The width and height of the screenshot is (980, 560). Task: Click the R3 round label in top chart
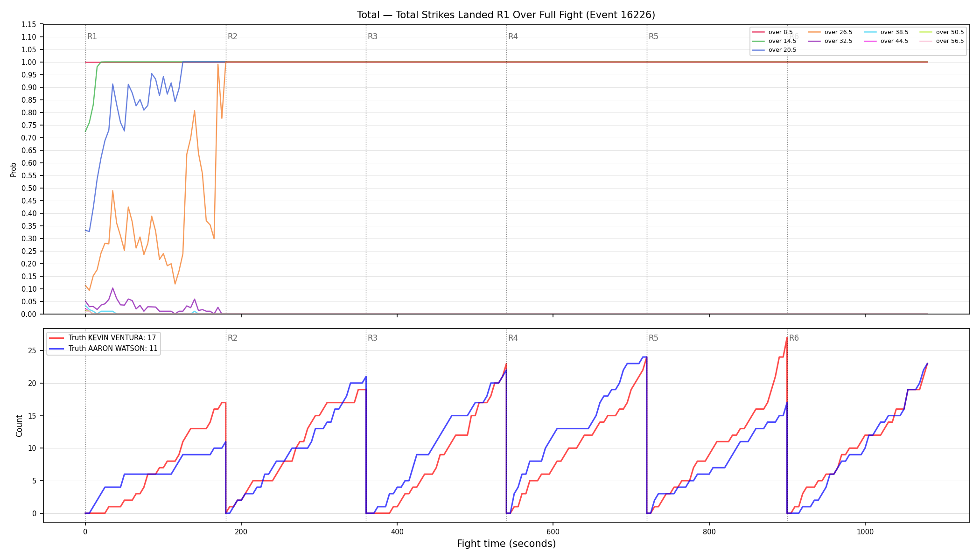[x=372, y=36]
